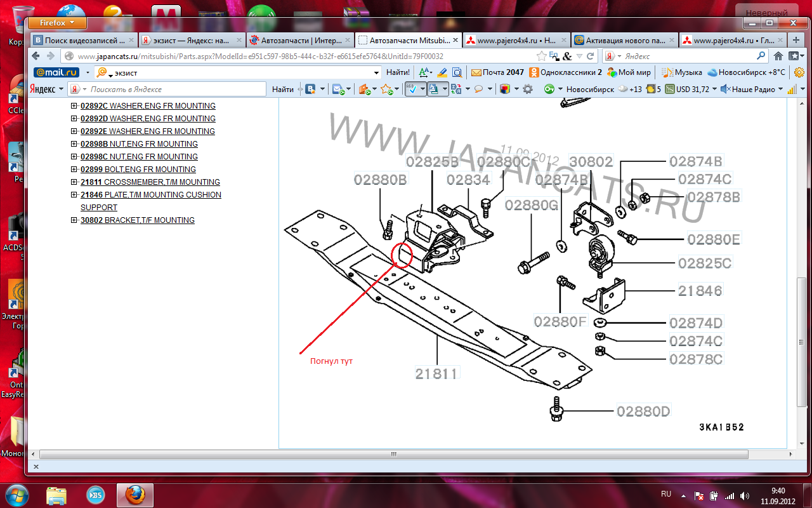Expand the 21811 CROSSMEMBER tree node
This screenshot has width=812, height=508.
click(x=74, y=182)
